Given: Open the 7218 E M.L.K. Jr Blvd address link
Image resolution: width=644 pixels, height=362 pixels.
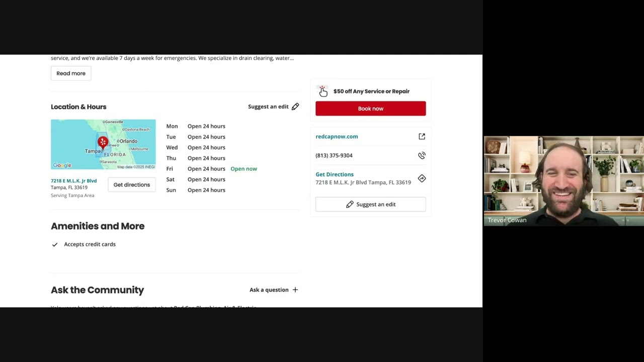Looking at the screenshot, I should (73, 180).
